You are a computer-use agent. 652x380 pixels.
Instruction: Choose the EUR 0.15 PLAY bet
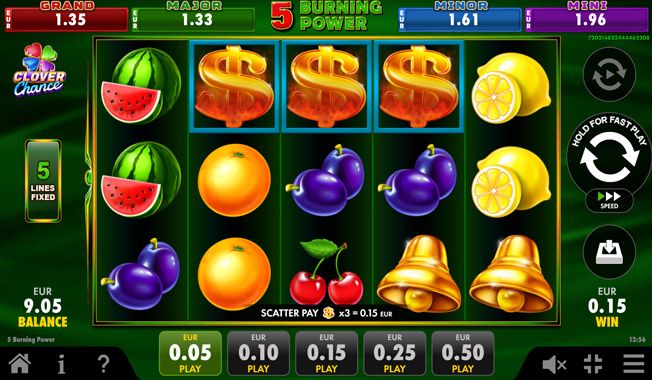tap(326, 353)
